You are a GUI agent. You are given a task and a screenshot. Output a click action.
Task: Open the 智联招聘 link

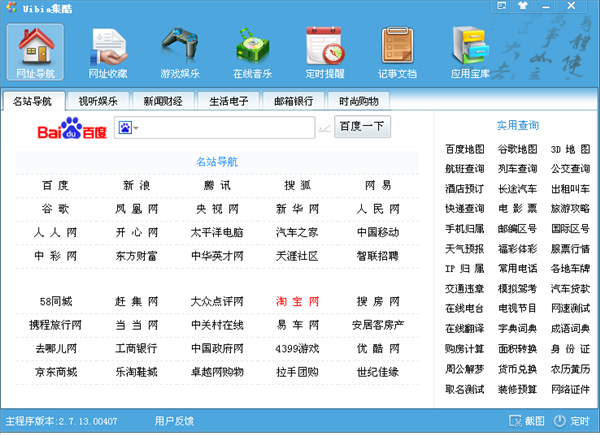378,256
